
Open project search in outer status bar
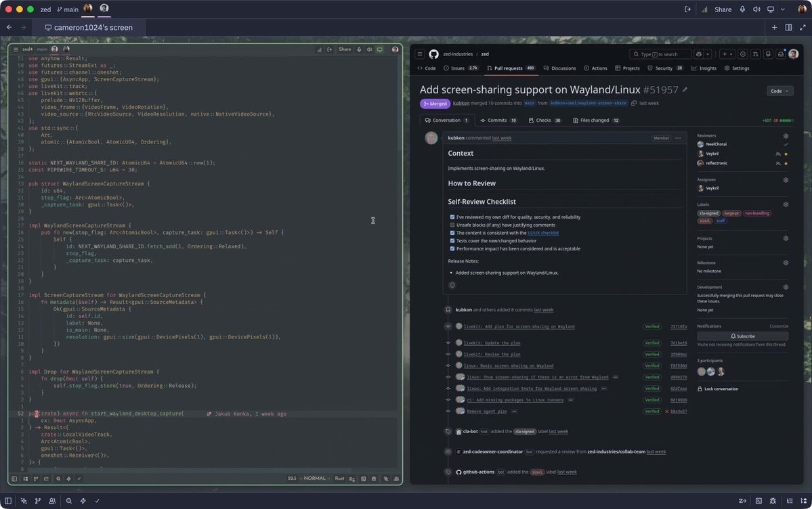(68, 501)
